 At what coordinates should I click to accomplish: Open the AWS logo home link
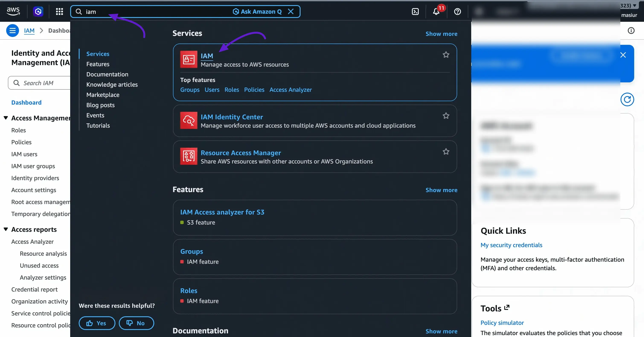click(13, 11)
